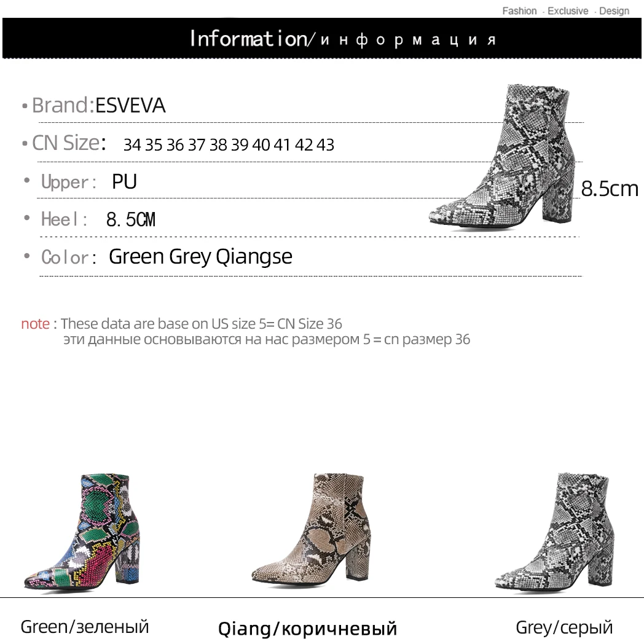
Task: Click the PU upper material value
Action: point(125,181)
